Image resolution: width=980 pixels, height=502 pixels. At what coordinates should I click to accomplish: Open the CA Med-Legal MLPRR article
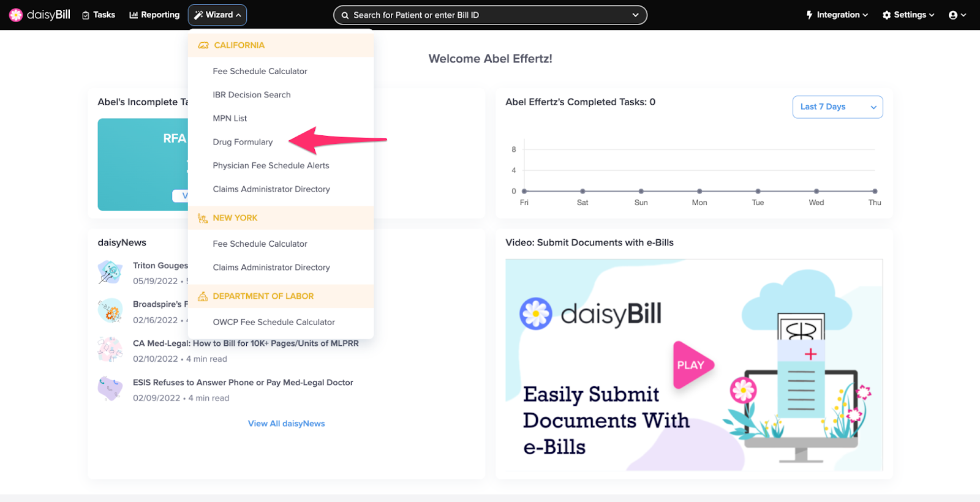(x=246, y=343)
